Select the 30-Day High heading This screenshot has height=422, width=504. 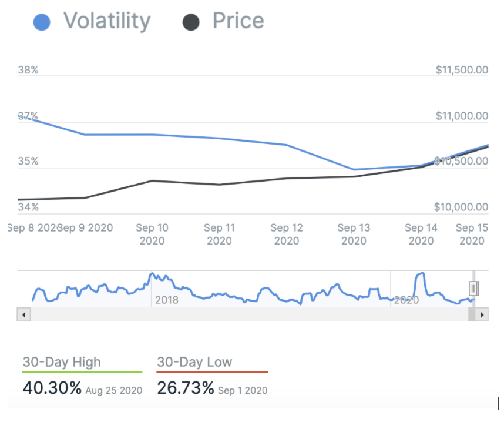[62, 362]
